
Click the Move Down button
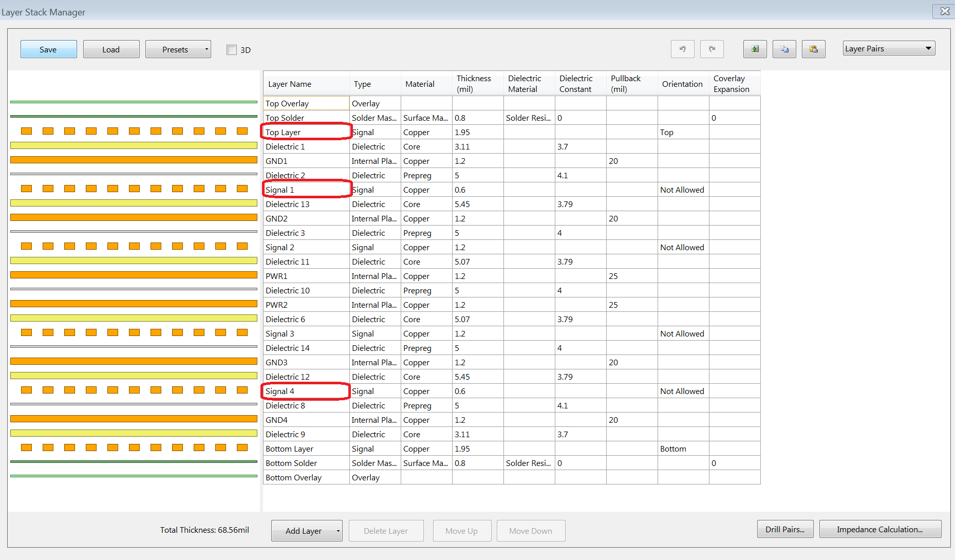(531, 531)
